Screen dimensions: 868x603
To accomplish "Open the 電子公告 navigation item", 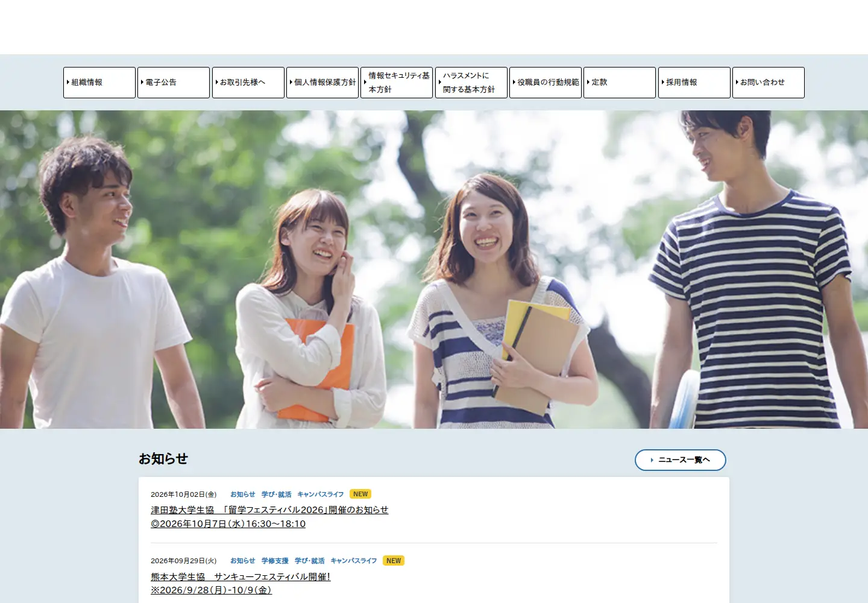I will pyautogui.click(x=174, y=83).
